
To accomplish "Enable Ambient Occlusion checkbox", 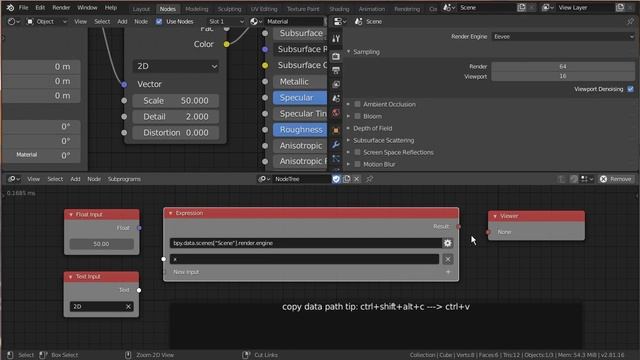I will [x=358, y=104].
